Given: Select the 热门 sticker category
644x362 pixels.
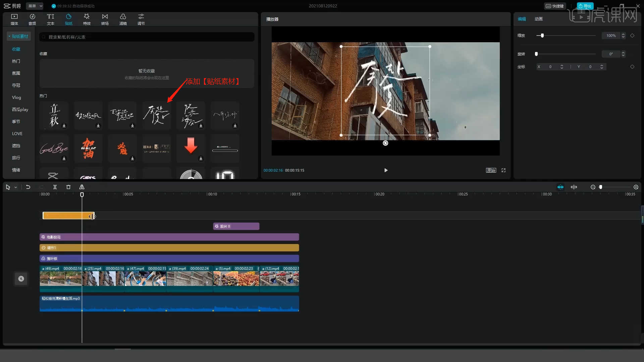Looking at the screenshot, I should click(16, 61).
